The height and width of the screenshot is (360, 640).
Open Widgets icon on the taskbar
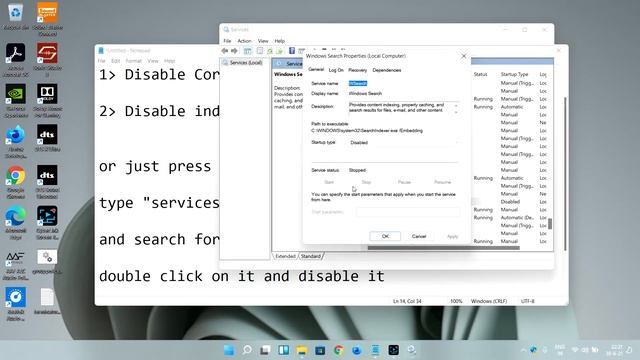click(284, 350)
